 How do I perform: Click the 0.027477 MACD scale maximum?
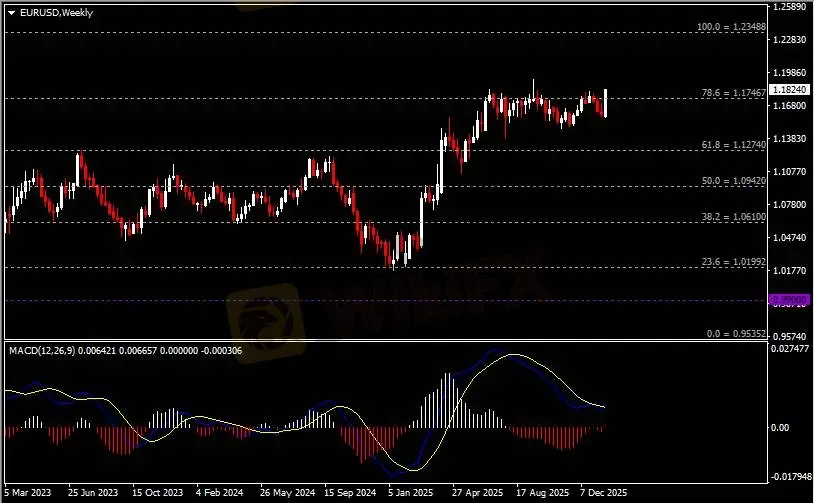click(788, 347)
